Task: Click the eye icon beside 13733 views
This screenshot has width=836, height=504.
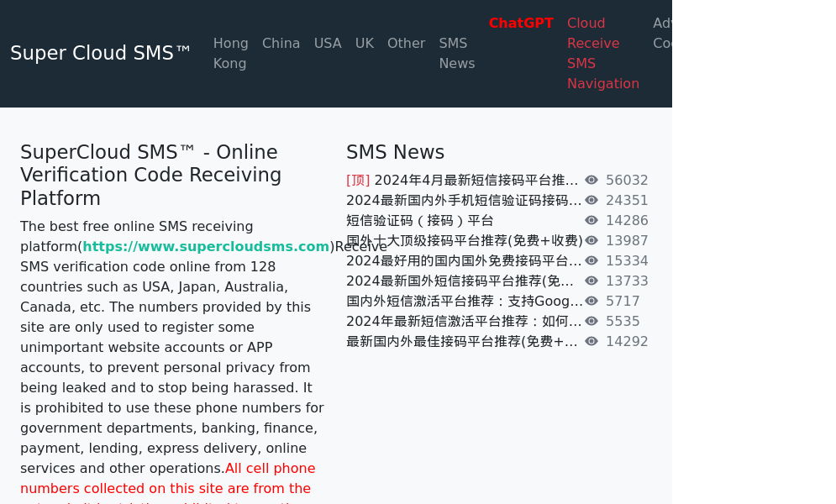Action: coord(592,281)
